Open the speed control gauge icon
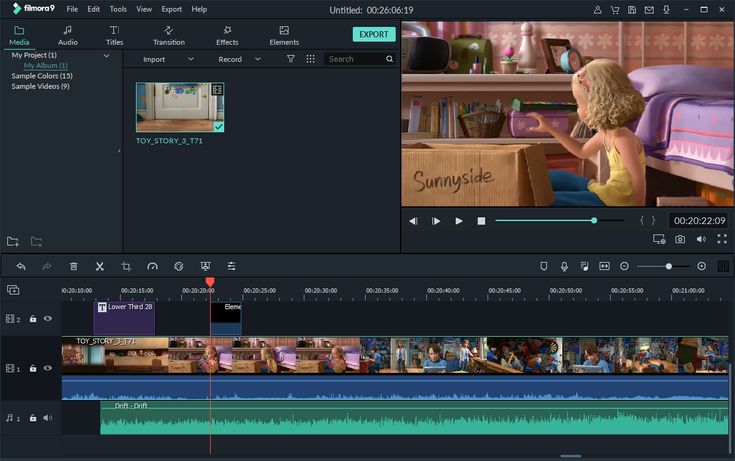 click(x=152, y=266)
